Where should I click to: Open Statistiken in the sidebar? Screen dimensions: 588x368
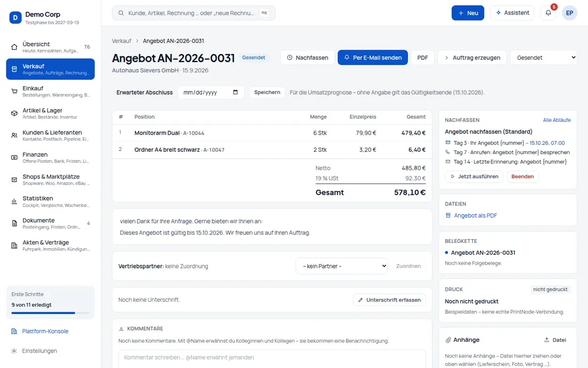click(x=50, y=202)
